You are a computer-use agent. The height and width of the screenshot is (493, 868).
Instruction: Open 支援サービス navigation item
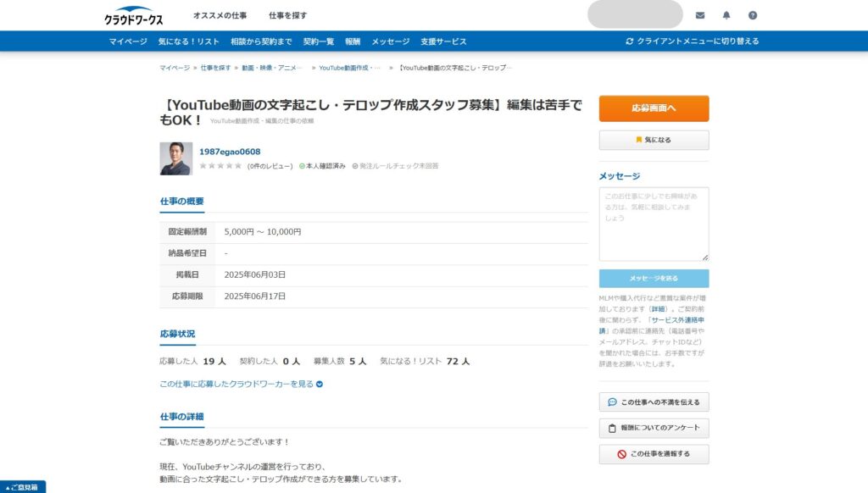pos(443,42)
